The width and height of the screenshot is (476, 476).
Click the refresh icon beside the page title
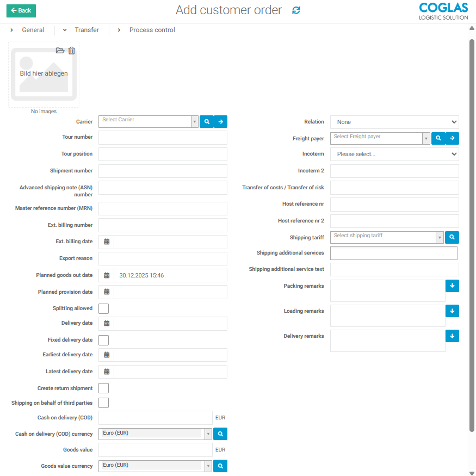(x=296, y=10)
